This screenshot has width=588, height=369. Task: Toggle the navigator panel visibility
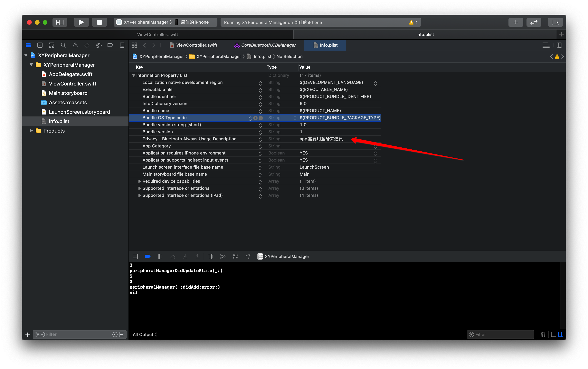point(60,22)
